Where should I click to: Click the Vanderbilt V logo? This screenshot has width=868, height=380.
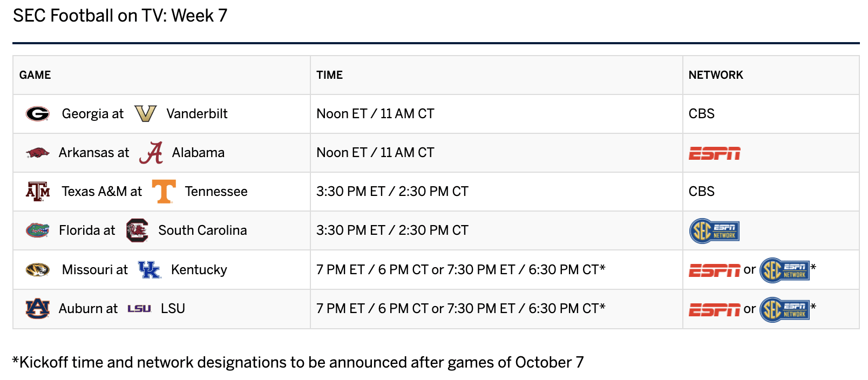145,114
